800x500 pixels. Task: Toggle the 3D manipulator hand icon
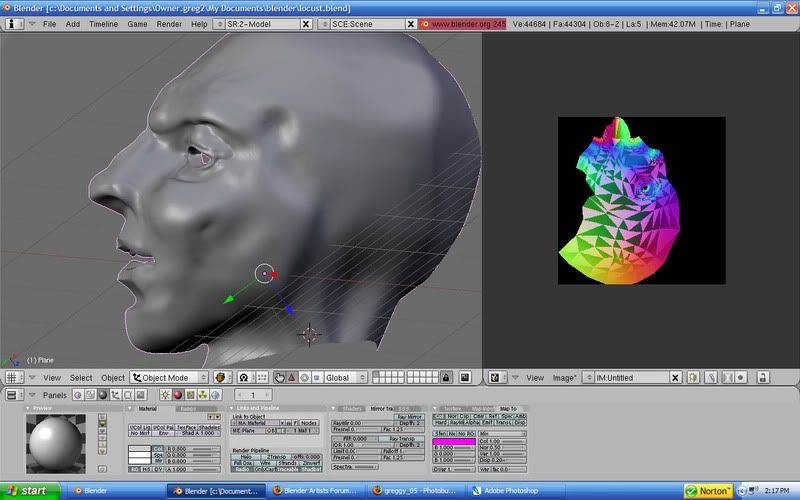point(280,378)
